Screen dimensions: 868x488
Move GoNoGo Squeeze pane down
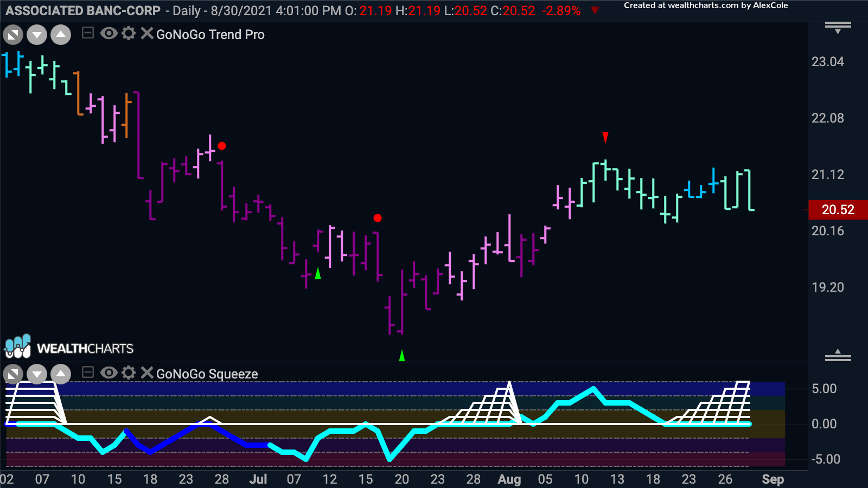37,374
